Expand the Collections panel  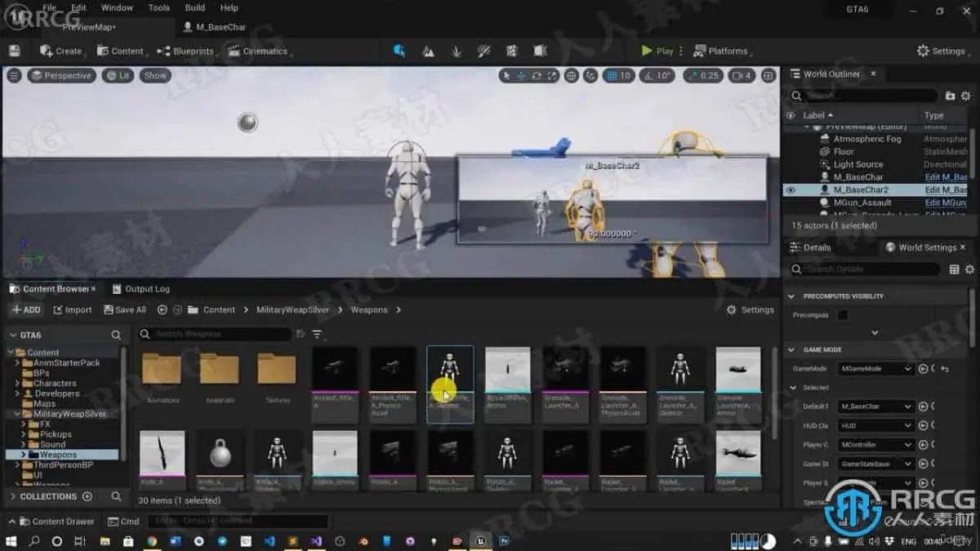(13, 496)
